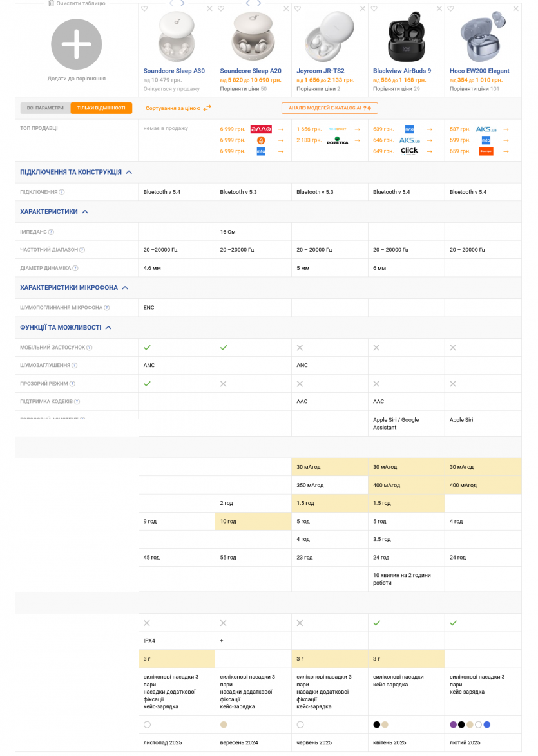Collapse the Підключення та конструкція section

(x=129, y=173)
